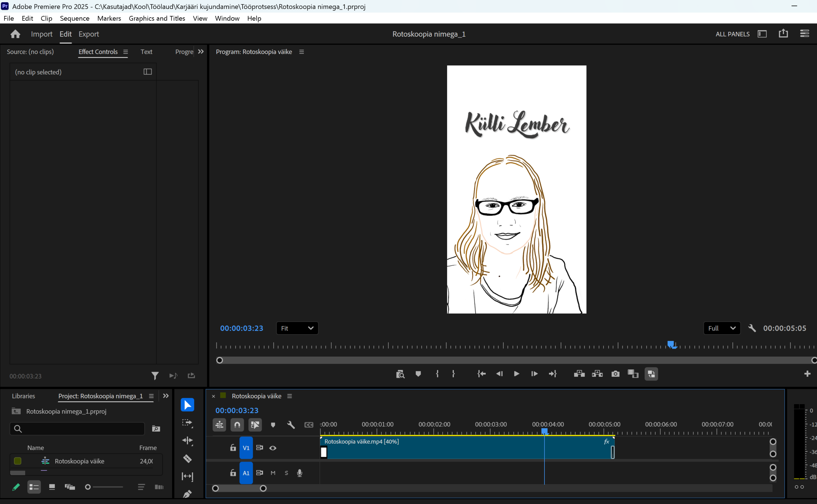817x504 pixels.
Task: Click the Lift button in the Program monitor
Action: [579, 374]
